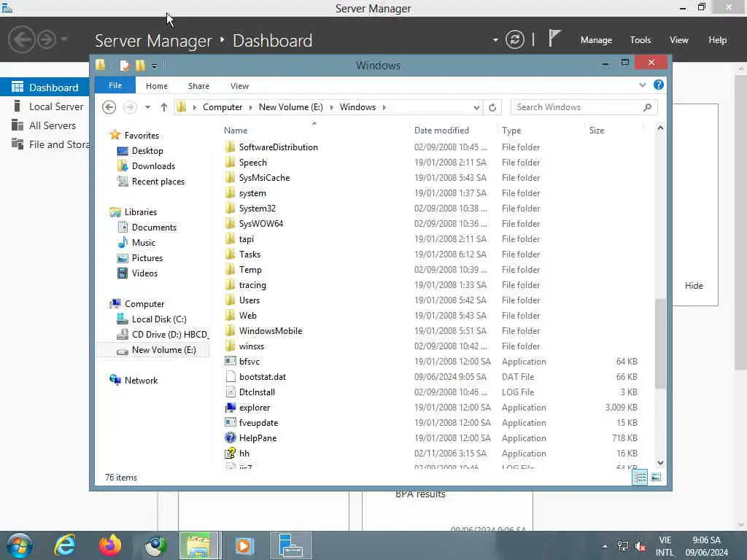Click Server Manager forward navigation arrow

point(46,39)
